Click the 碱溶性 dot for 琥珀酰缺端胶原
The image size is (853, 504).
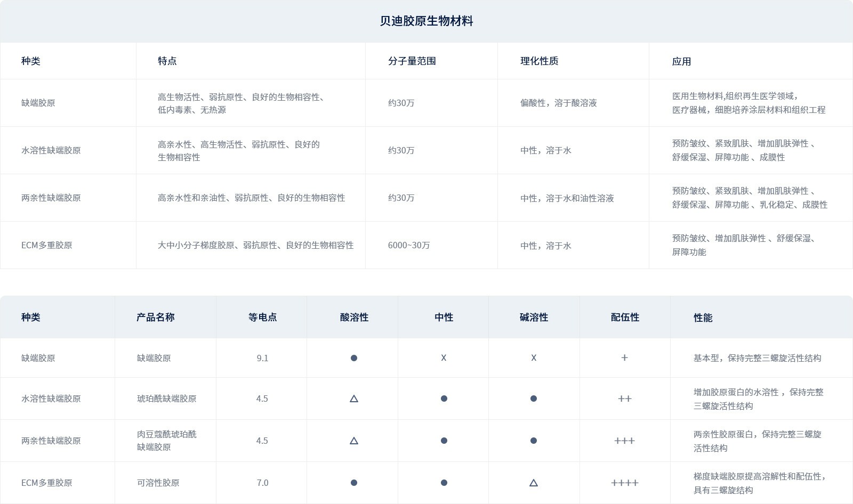pos(533,399)
